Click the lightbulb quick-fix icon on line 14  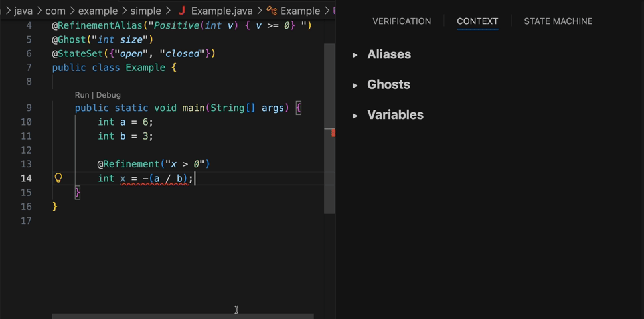coord(58,178)
